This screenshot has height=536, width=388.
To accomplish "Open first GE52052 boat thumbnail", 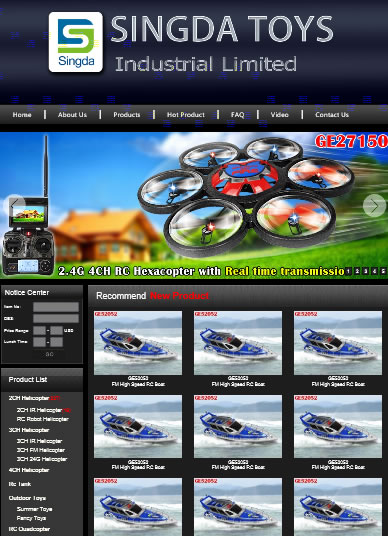I will click(138, 343).
